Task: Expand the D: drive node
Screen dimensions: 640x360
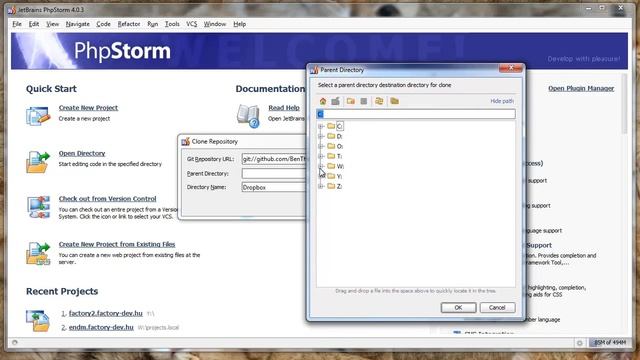Action: [321, 136]
